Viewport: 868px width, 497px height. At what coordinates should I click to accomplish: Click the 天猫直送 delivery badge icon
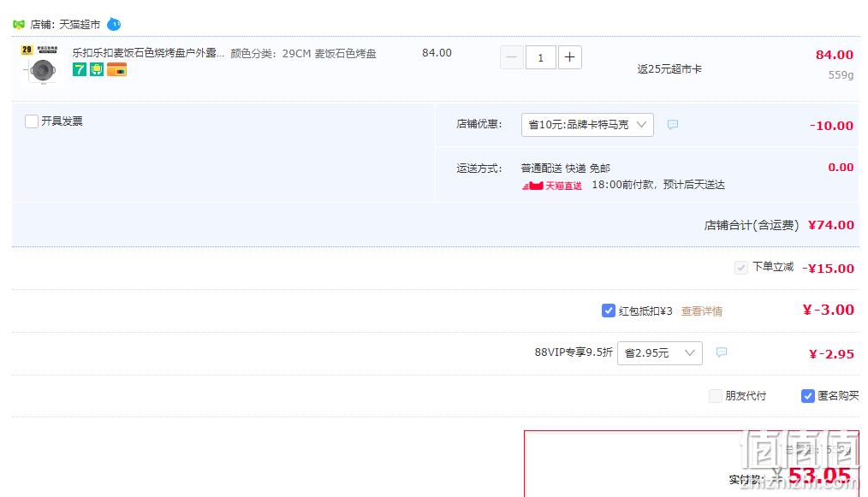tap(552, 186)
